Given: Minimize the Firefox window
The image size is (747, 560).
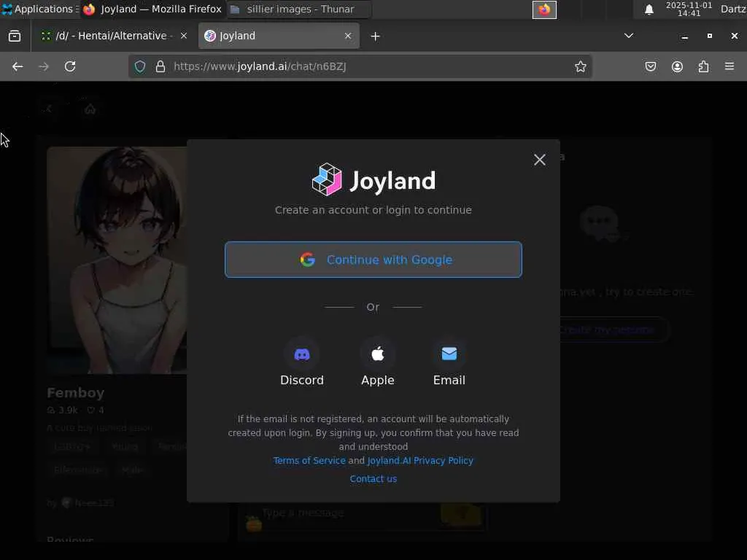Looking at the screenshot, I should coord(684,36).
